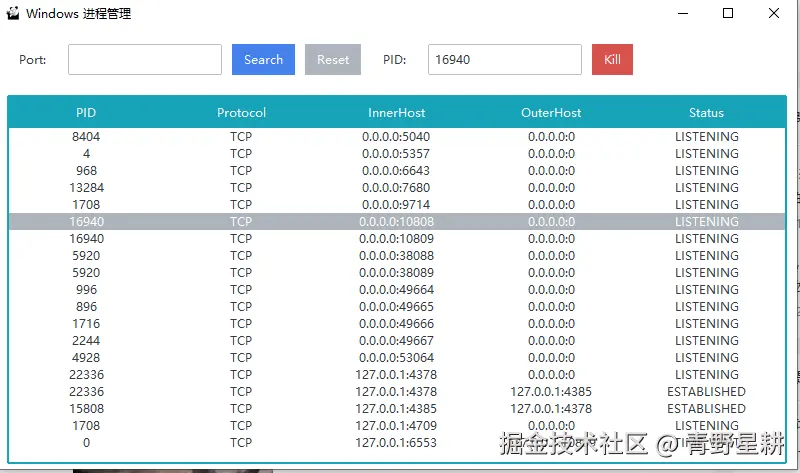Click InnerHost cell 0.0.0.0:7680
Screen dimensions: 800x473
[x=396, y=188]
